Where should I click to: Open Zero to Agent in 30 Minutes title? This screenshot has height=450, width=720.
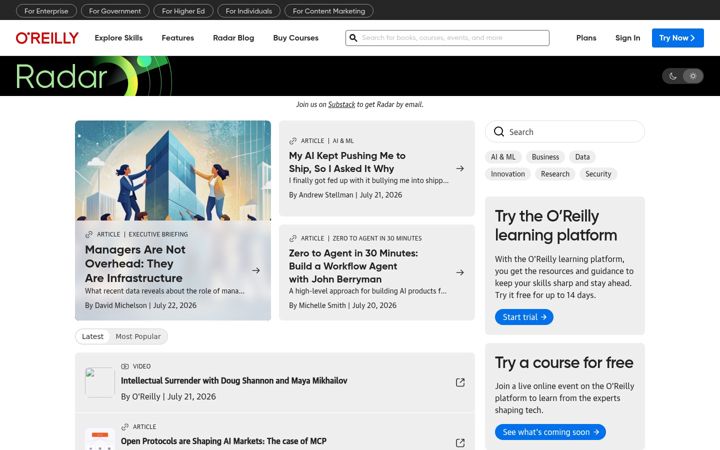click(x=353, y=266)
